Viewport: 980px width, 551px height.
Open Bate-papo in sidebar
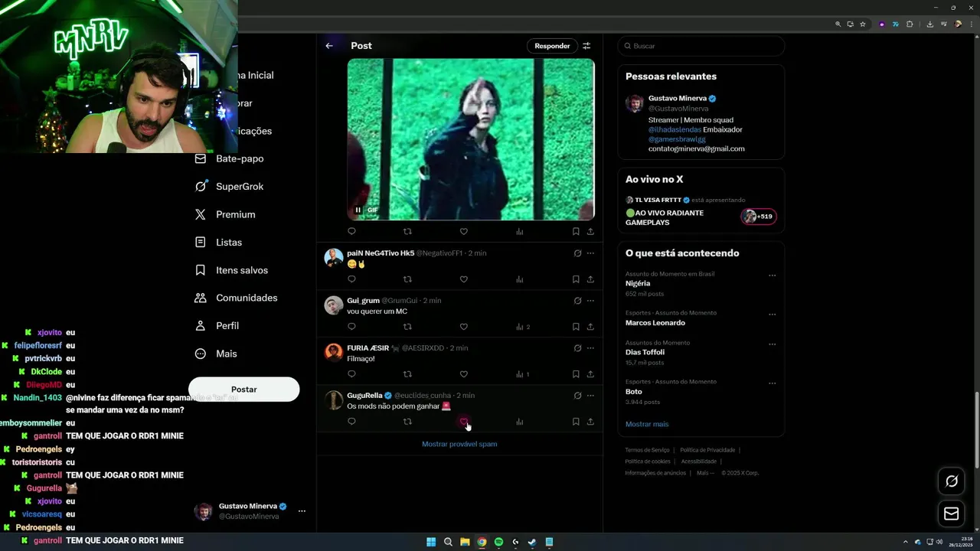230,158
